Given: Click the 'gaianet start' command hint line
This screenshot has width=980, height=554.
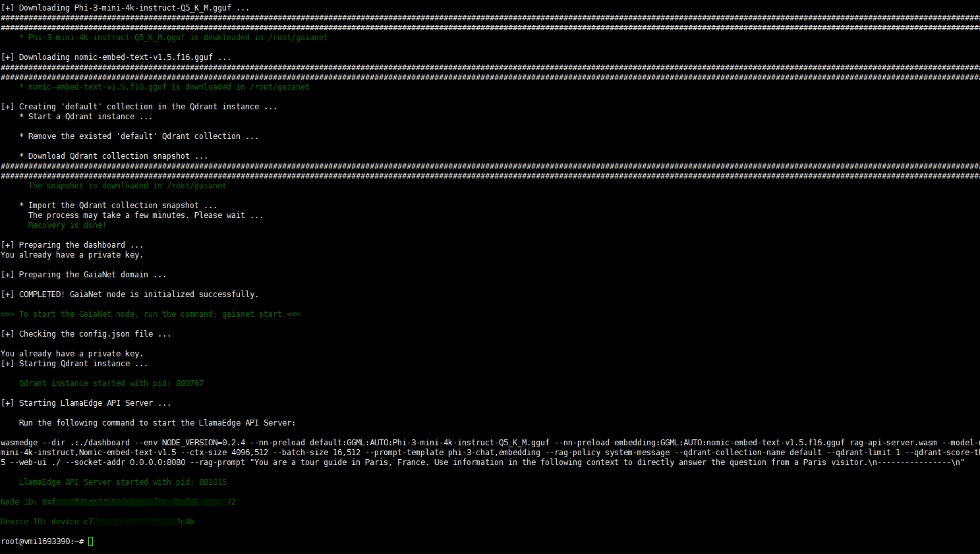Looking at the screenshot, I should 150,314.
